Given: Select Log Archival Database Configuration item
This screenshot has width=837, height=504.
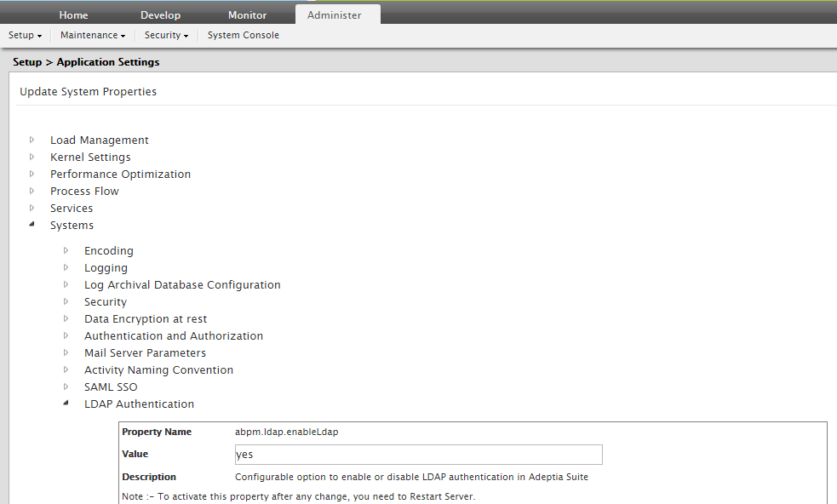Looking at the screenshot, I should click(182, 285).
